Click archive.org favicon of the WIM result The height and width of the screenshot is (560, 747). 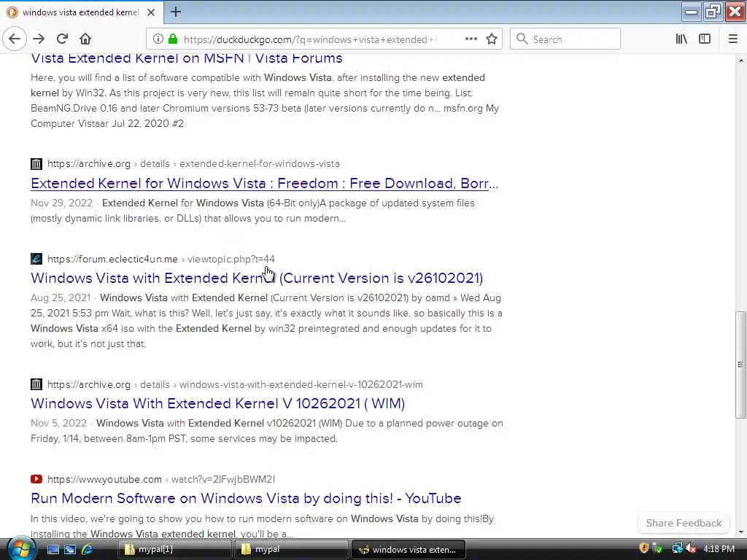coord(36,384)
